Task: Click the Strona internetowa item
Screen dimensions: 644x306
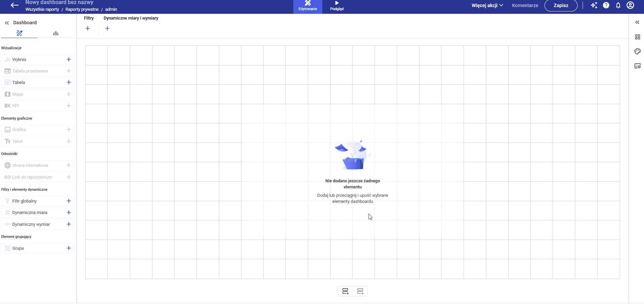Action: 37,165
